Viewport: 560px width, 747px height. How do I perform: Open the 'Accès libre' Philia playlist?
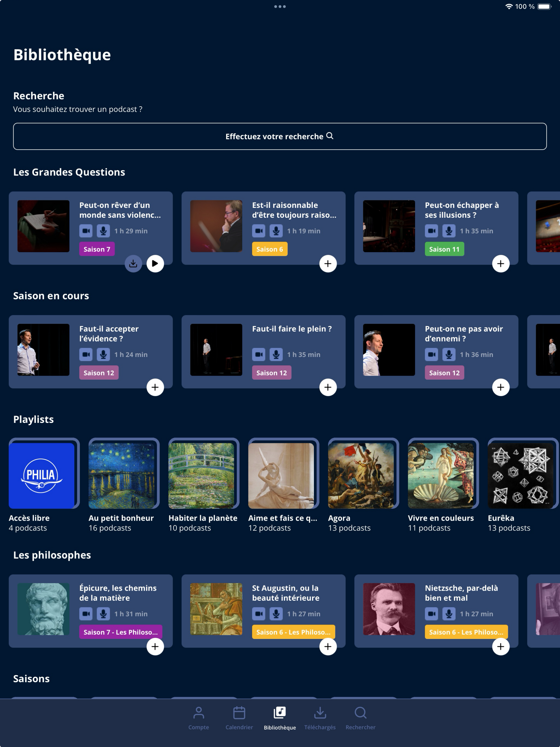tap(42, 476)
